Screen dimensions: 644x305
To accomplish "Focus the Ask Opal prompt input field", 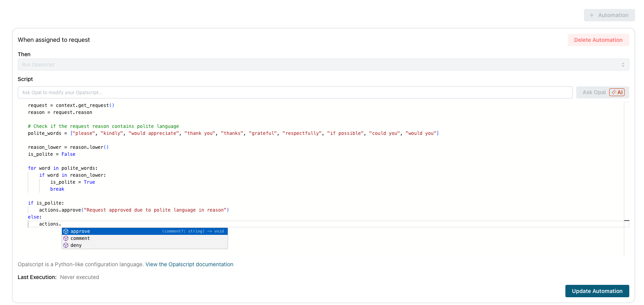I will (295, 92).
